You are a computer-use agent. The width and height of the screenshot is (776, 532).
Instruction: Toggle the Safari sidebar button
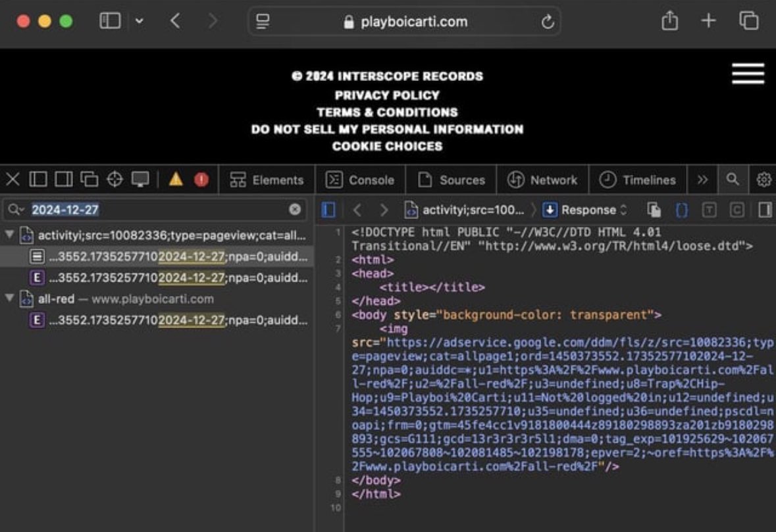110,21
